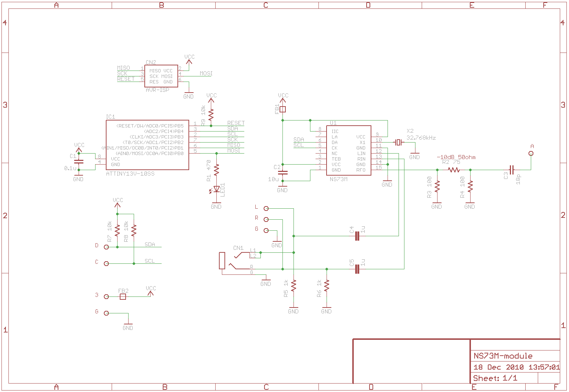The width and height of the screenshot is (569, 392).
Task: Select the NS73M chip U1 body
Action: (348, 151)
